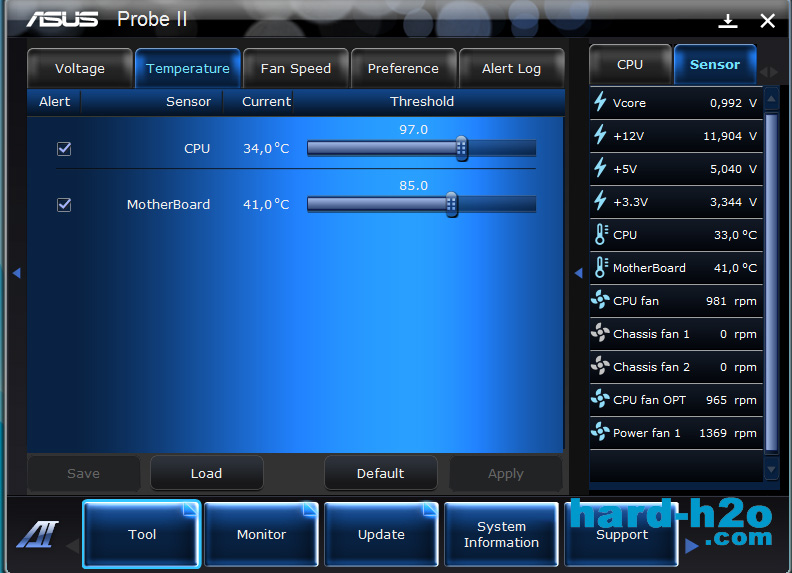Switch to the Voltage tab
792x573 pixels.
tap(80, 68)
